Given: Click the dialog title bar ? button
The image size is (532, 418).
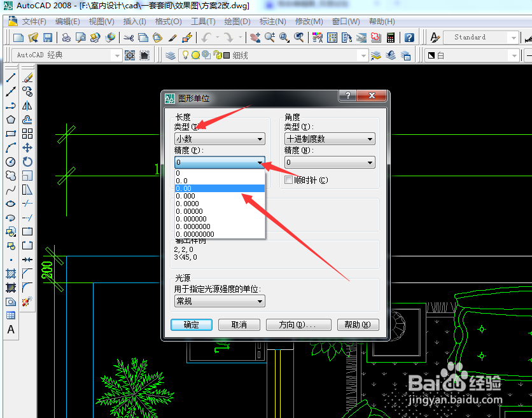Looking at the screenshot, I should pos(347,95).
